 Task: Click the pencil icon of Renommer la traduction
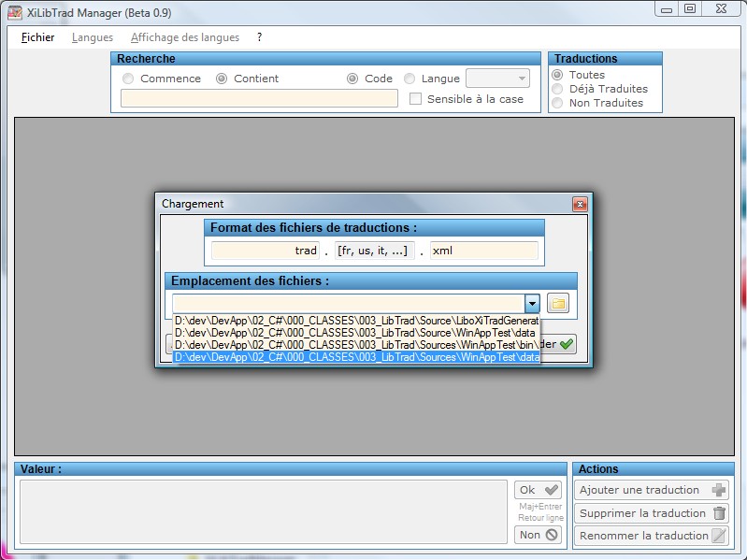(x=719, y=536)
